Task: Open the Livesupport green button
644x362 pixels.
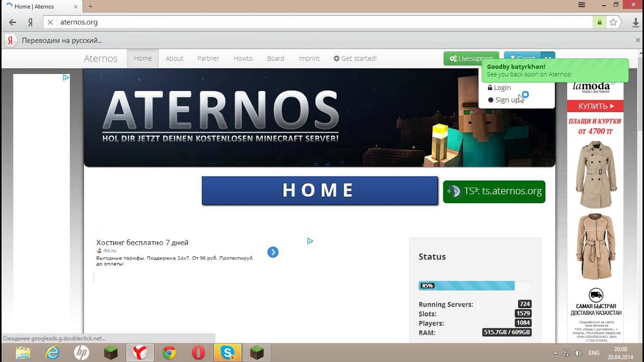Action: (471, 58)
